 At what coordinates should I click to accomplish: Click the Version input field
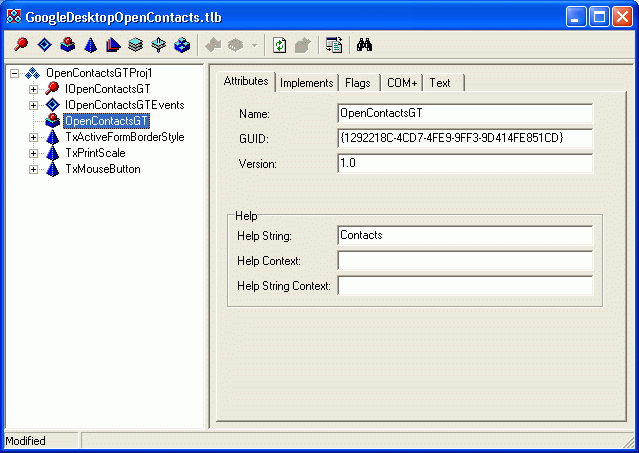pyautogui.click(x=465, y=163)
